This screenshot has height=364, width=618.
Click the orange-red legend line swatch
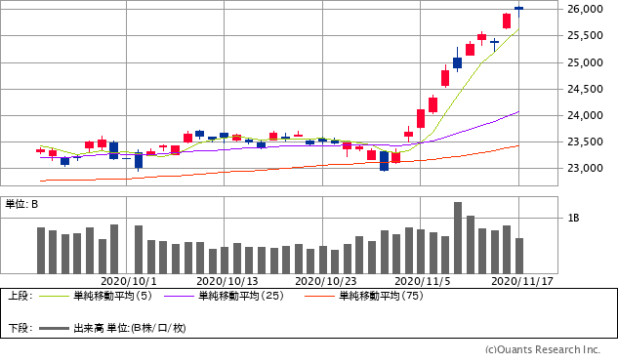click(x=319, y=296)
